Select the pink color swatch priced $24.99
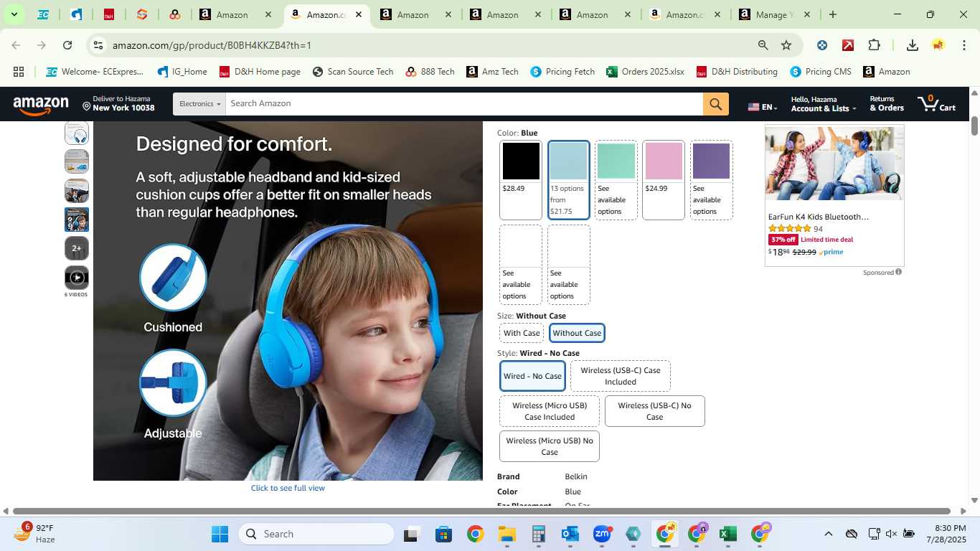980x551 pixels. (664, 180)
